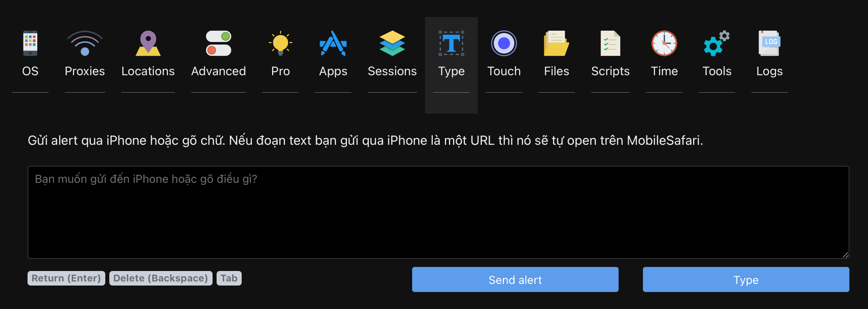
Task: Open the Locations map pin icon
Action: pyautogui.click(x=148, y=43)
